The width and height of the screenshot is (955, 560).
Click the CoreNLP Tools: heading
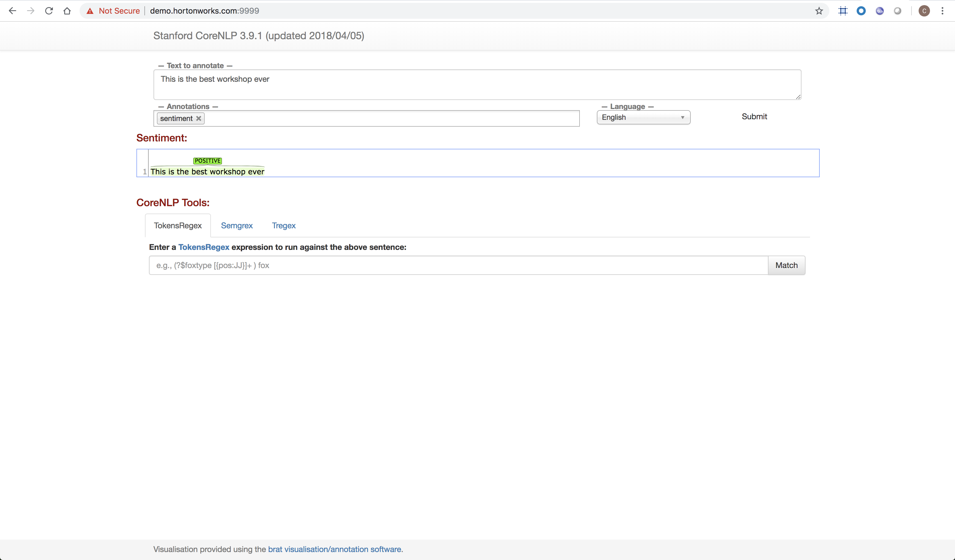[x=173, y=203]
